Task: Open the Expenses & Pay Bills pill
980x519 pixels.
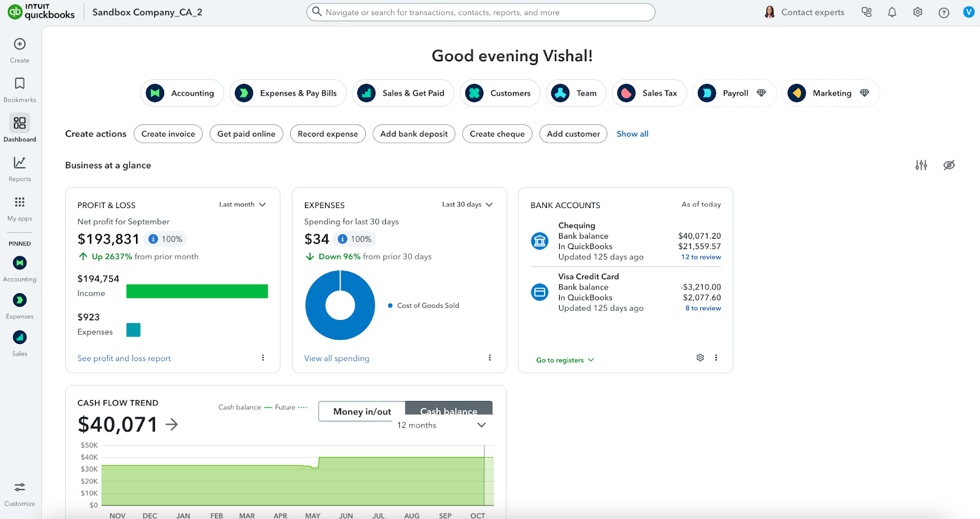Action: (288, 93)
